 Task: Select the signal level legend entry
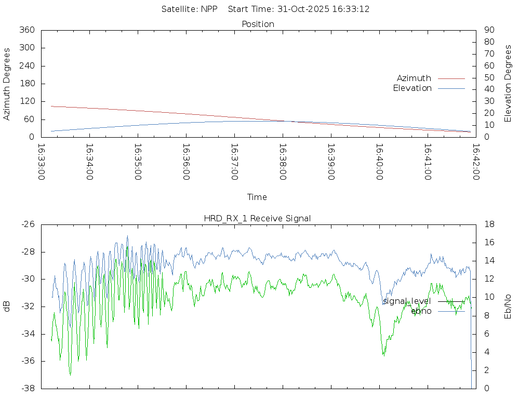407,301
